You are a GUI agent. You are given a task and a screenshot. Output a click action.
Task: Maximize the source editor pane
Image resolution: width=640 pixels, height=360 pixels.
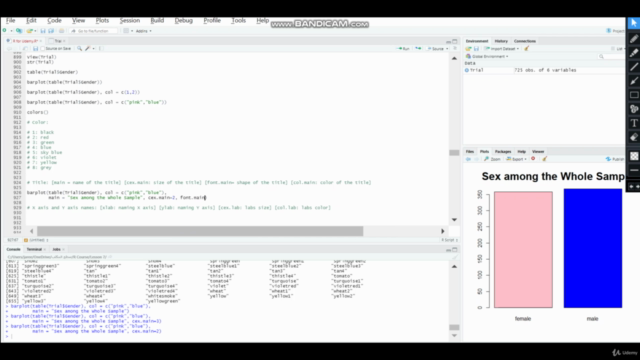coord(455,41)
